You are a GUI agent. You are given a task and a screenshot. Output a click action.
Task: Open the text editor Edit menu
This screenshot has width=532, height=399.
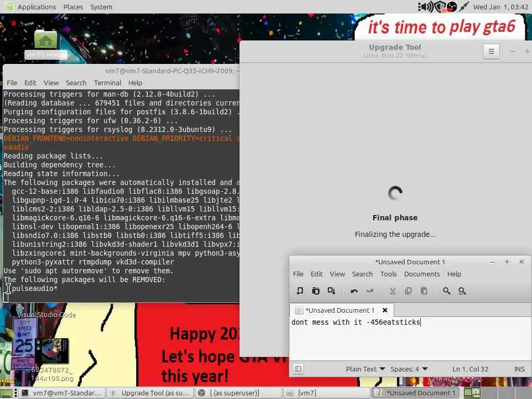coord(316,274)
